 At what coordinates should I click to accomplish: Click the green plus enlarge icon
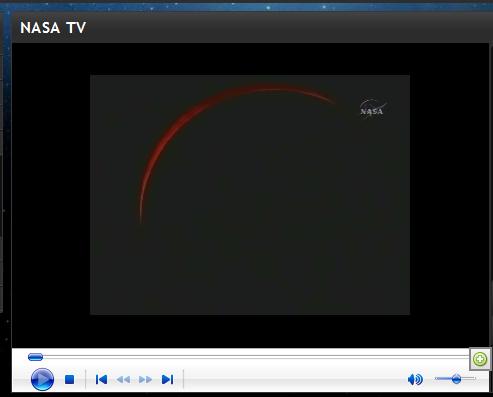480,359
